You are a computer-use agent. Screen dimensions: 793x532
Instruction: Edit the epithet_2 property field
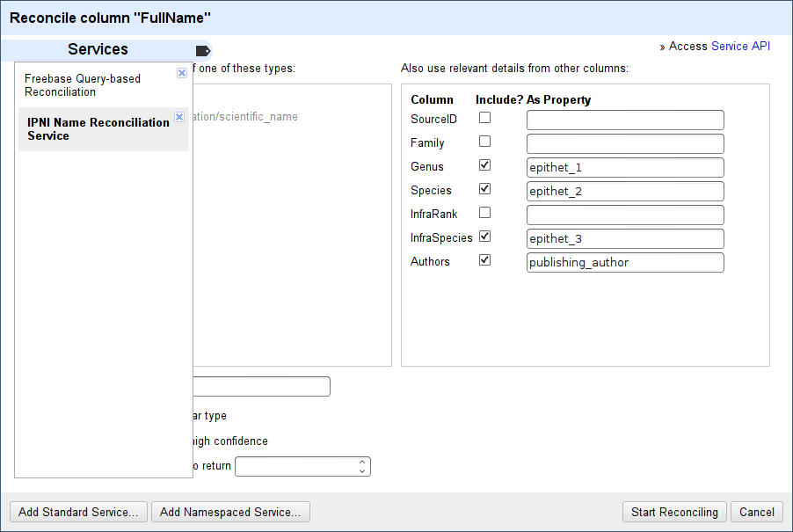[x=625, y=192]
